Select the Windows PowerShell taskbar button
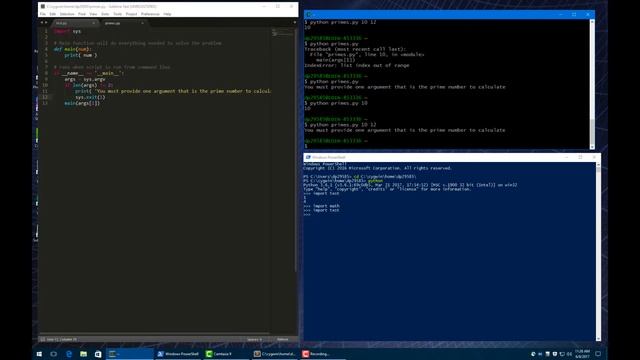 tap(178, 354)
